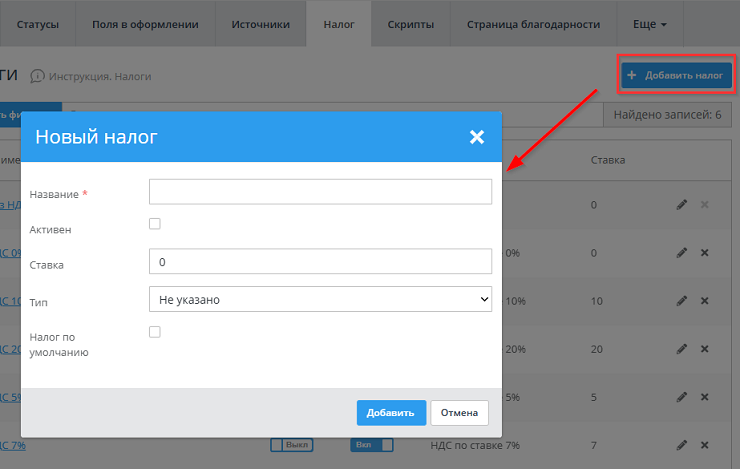Open the Инструкция. Налоги help icon
The image size is (740, 469).
38,76
